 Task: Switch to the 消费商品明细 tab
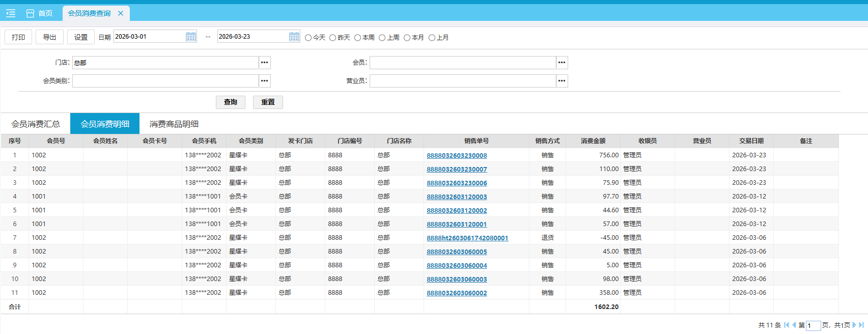[174, 124]
